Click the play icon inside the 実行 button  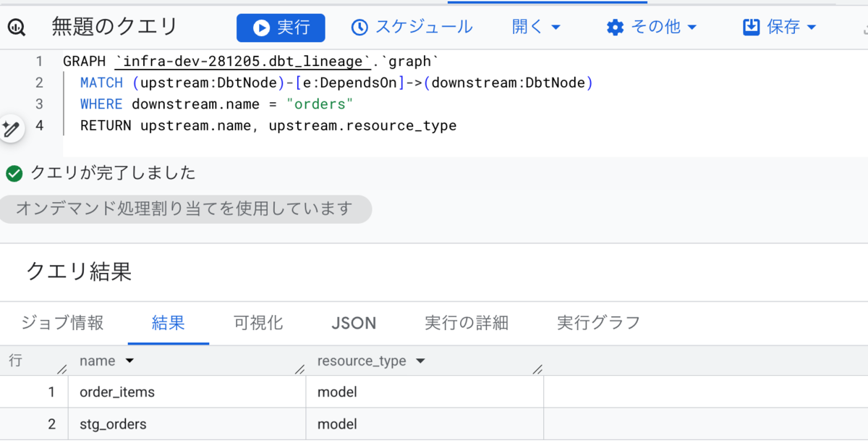tap(261, 28)
